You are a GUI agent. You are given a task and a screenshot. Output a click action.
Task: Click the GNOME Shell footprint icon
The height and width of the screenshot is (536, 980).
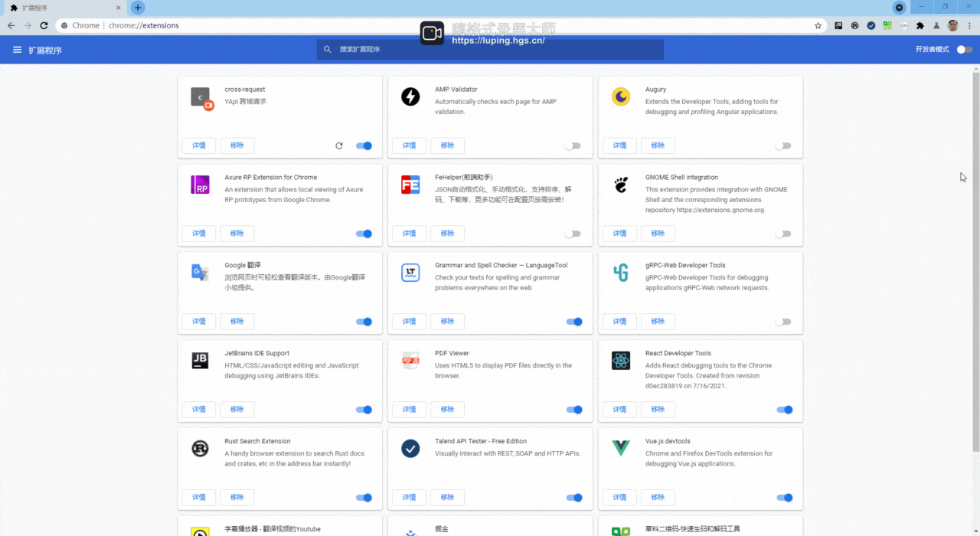[x=621, y=185]
